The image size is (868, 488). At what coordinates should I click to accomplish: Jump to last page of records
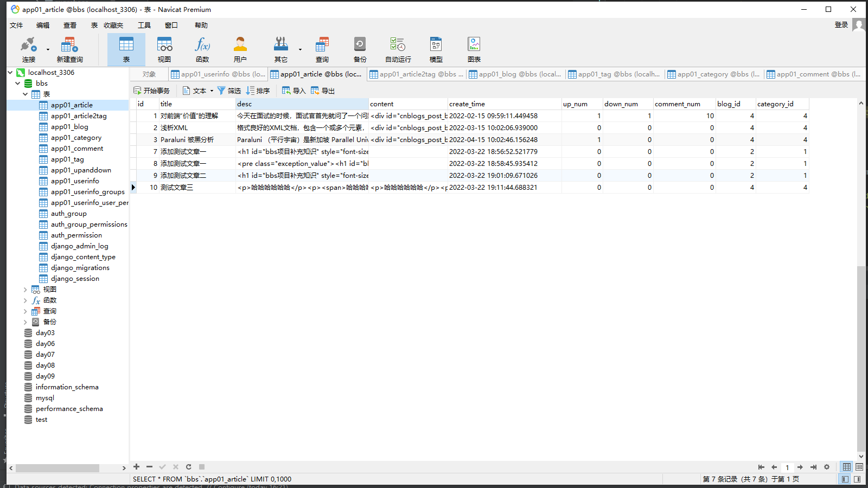tap(813, 467)
